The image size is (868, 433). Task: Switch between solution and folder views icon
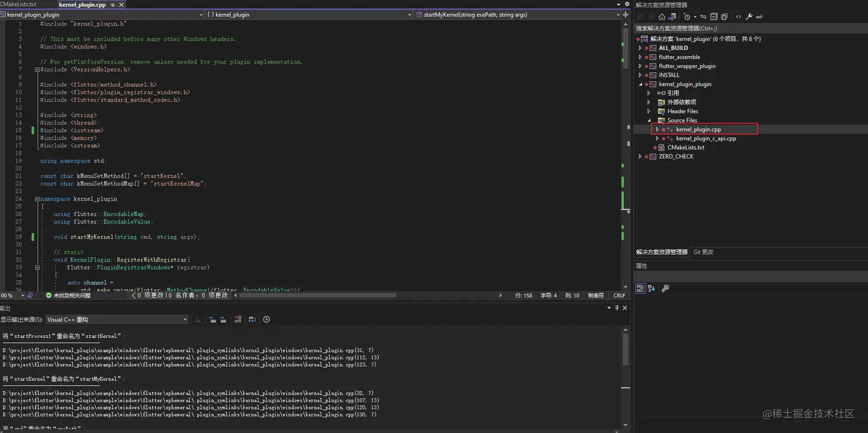[672, 17]
